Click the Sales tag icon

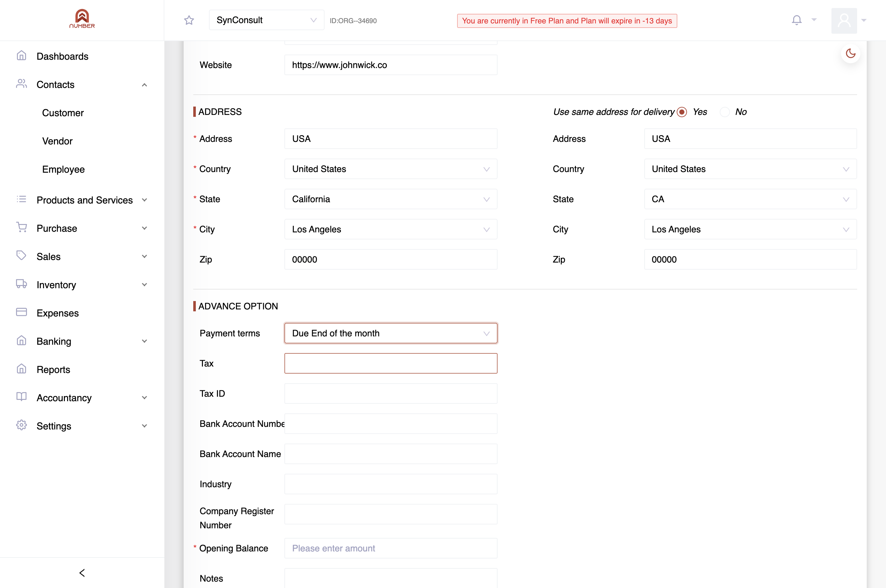[x=22, y=256]
